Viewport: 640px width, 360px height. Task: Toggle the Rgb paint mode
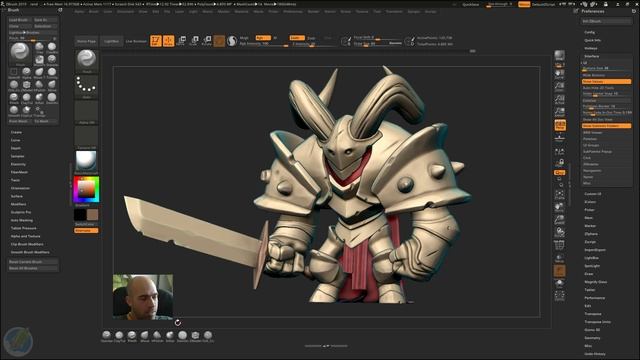click(263, 38)
